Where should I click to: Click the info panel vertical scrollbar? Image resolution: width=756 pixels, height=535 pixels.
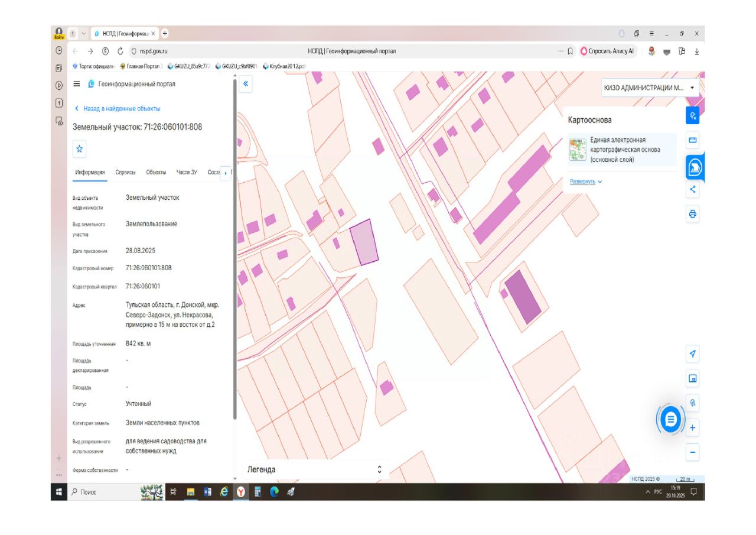[235, 248]
